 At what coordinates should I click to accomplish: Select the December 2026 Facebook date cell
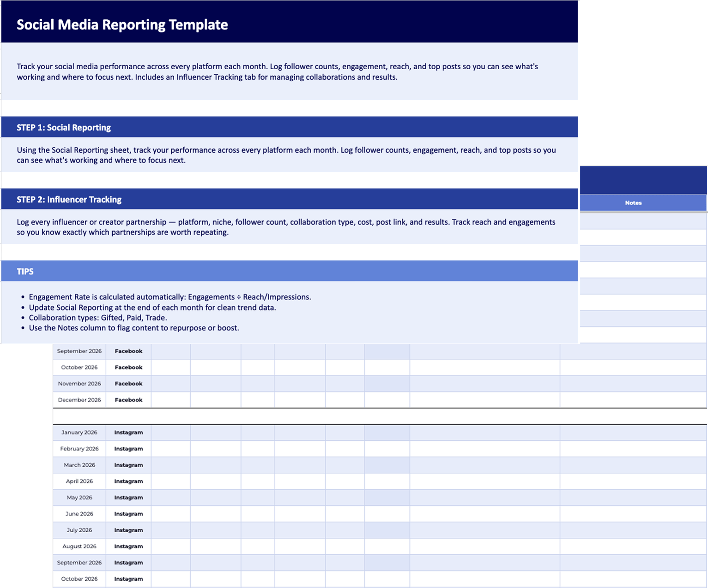click(x=79, y=400)
